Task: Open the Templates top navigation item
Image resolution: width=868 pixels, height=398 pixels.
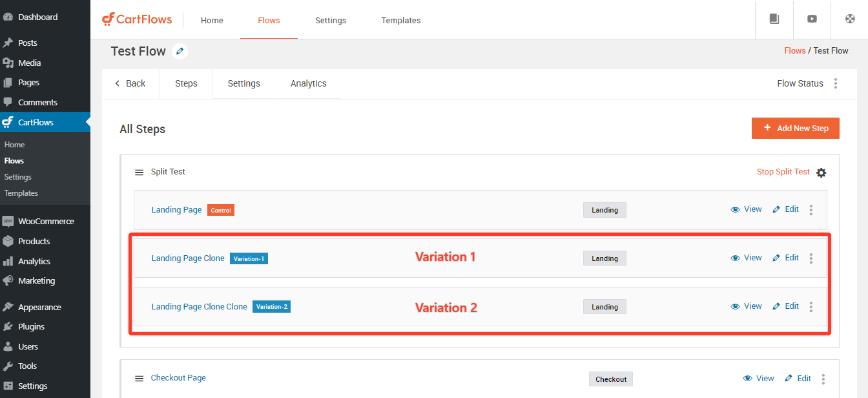Action: (x=400, y=20)
